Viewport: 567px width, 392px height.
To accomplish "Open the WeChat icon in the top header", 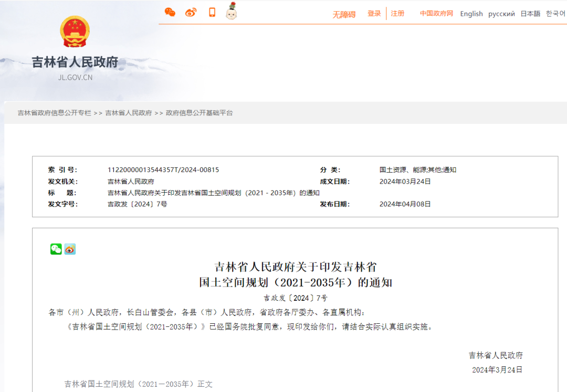I will point(169,11).
